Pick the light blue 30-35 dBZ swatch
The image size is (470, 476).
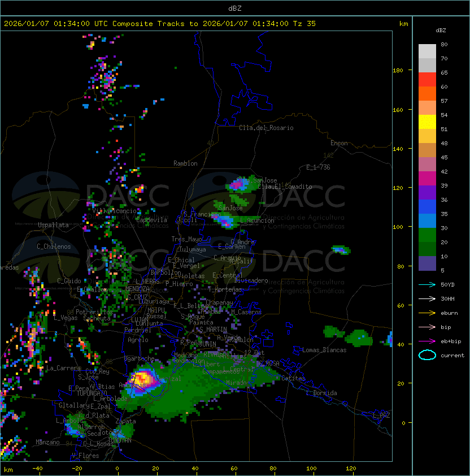[x=427, y=220]
